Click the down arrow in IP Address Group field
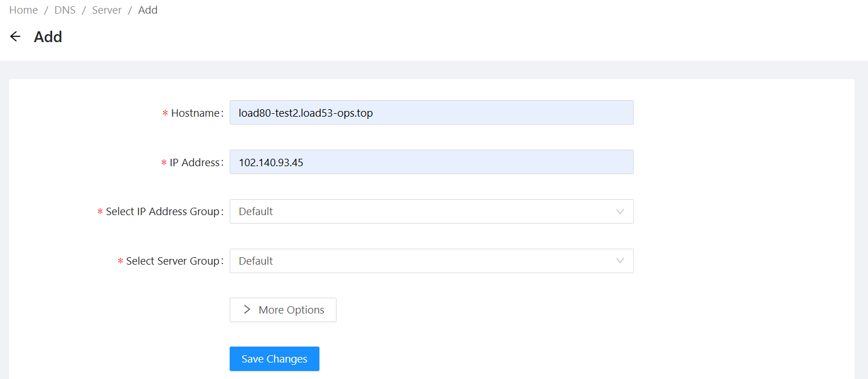This screenshot has width=868, height=379. coord(620,212)
